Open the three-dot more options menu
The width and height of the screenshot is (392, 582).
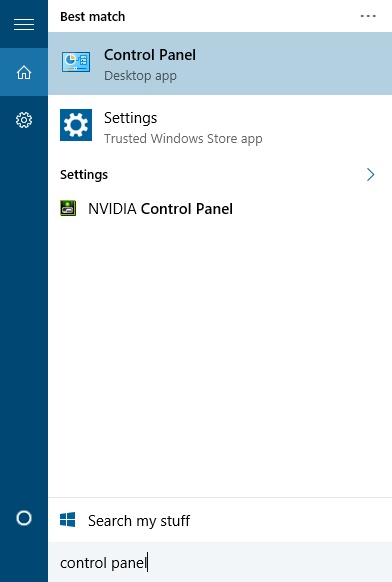click(368, 16)
